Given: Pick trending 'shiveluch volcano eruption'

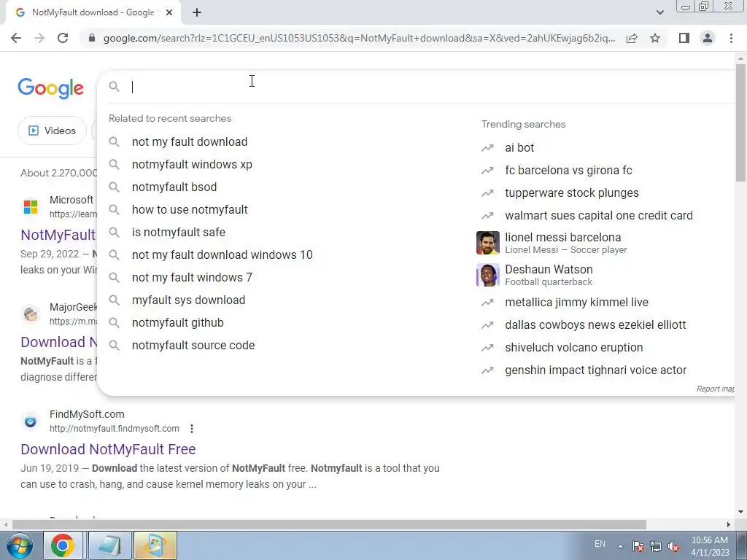Looking at the screenshot, I should click(573, 348).
